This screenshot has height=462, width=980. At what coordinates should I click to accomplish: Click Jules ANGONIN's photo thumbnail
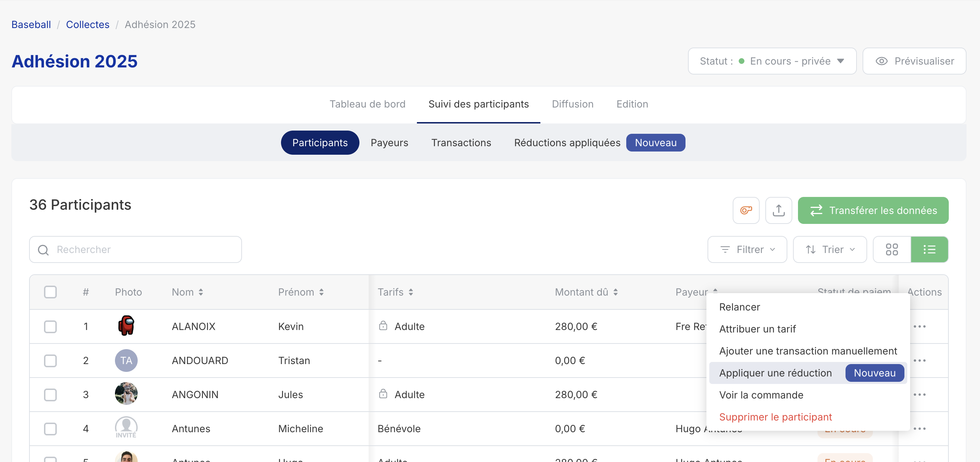126,394
